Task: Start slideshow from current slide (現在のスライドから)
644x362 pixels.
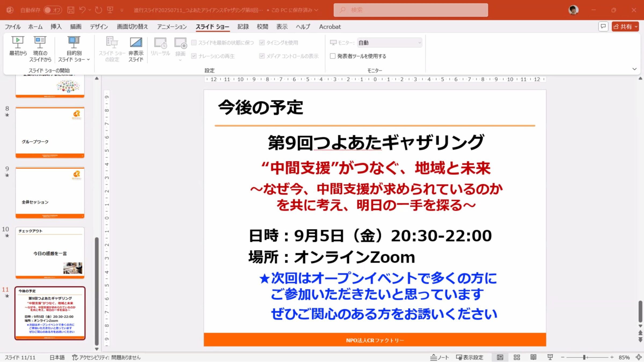Action: click(x=40, y=49)
